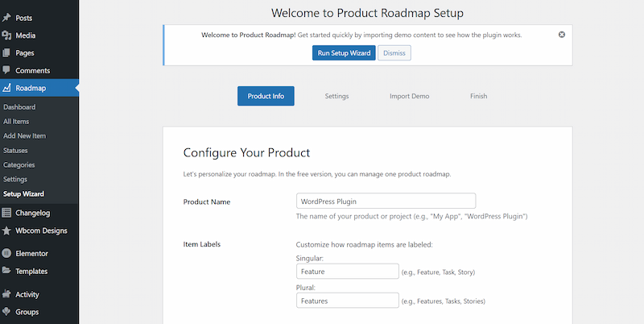The height and width of the screenshot is (324, 644).
Task: Select the Comments speech bubble icon
Action: point(7,71)
